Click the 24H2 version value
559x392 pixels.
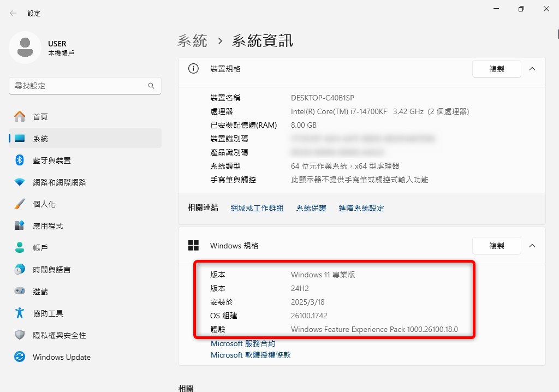click(x=300, y=288)
